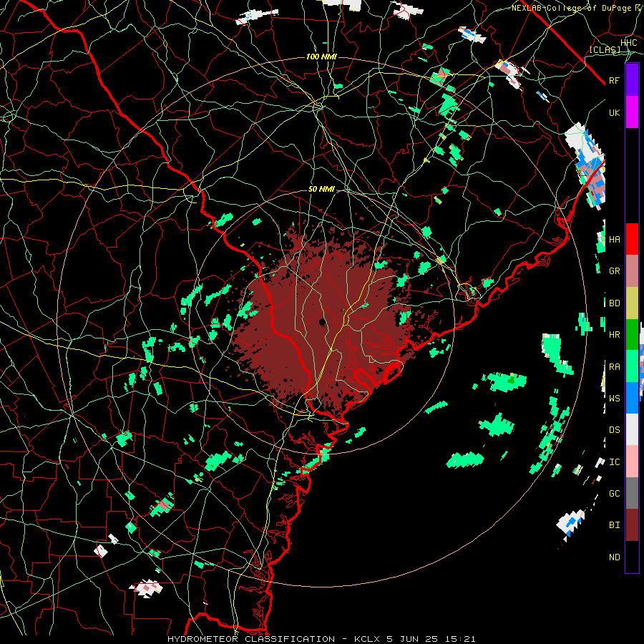Click the '15:21' timestamp in the title
The width and height of the screenshot is (644, 644).
point(460,639)
